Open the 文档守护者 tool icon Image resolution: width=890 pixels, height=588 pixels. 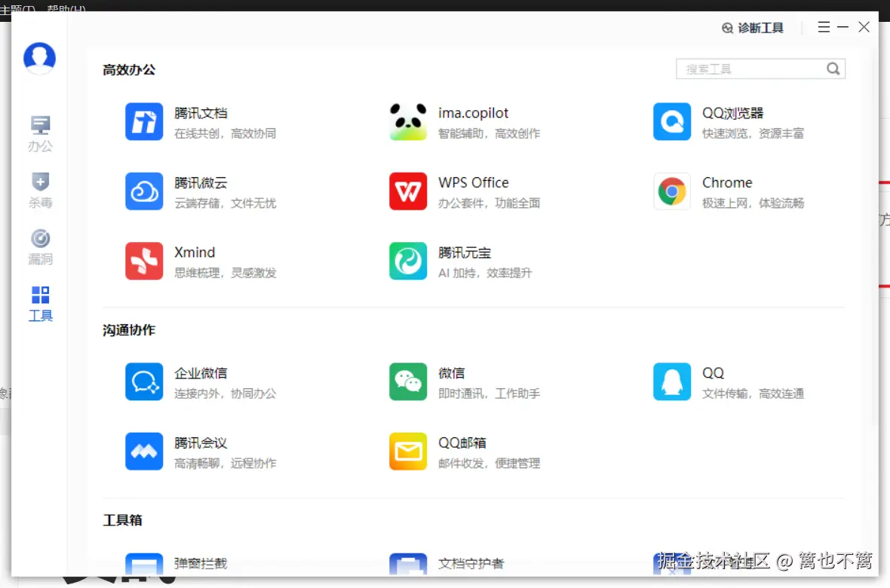[408, 564]
